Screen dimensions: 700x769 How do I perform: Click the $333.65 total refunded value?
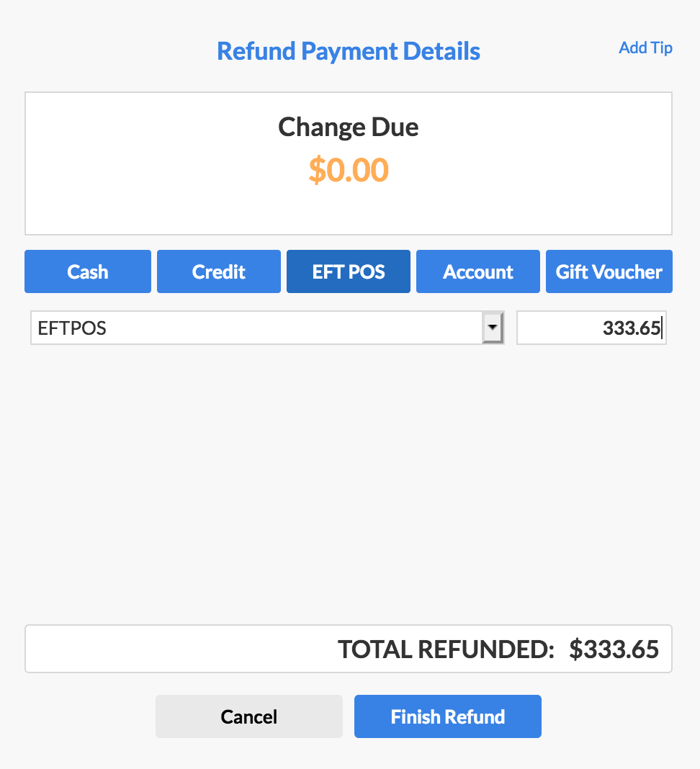[x=614, y=649]
